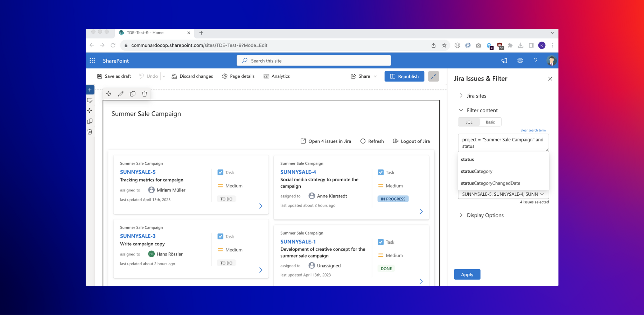Open Chrome profile K avatar
Viewport: 644px width, 315px height.
(542, 45)
